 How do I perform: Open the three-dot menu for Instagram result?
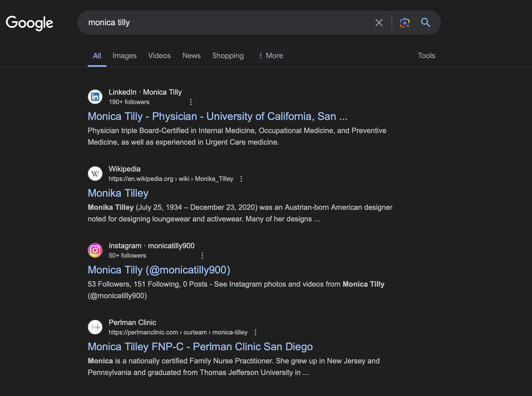(202, 255)
